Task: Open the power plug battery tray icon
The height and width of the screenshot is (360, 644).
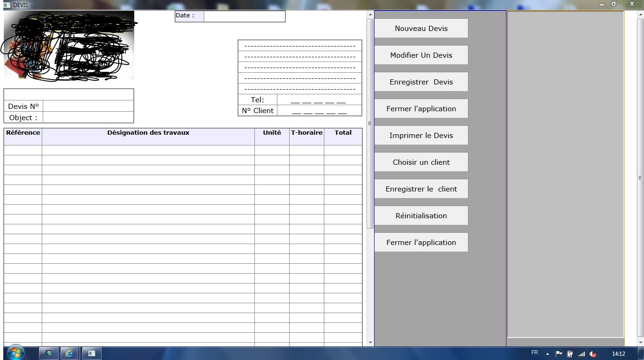Action: [570, 354]
